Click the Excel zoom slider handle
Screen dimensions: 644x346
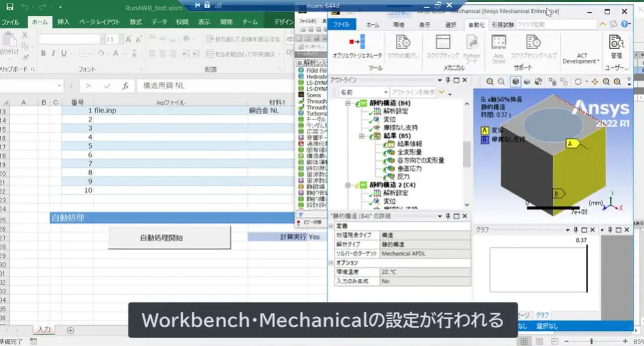pos(591,341)
